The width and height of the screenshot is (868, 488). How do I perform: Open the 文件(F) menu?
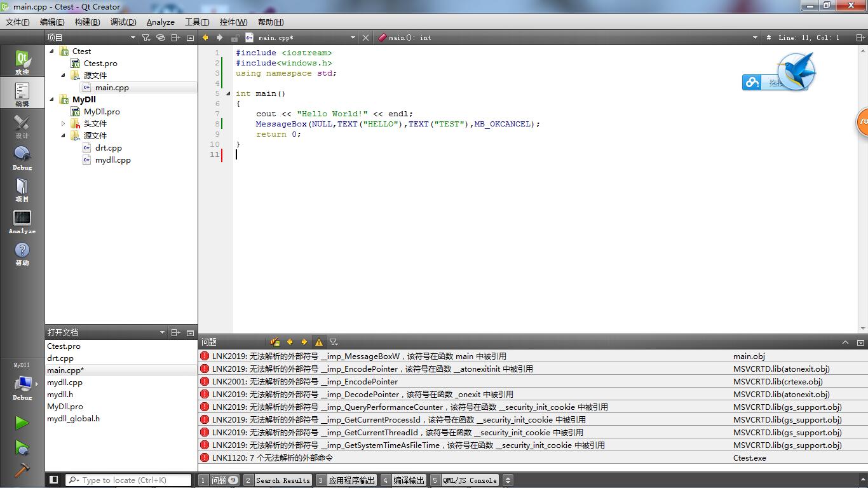tap(18, 22)
